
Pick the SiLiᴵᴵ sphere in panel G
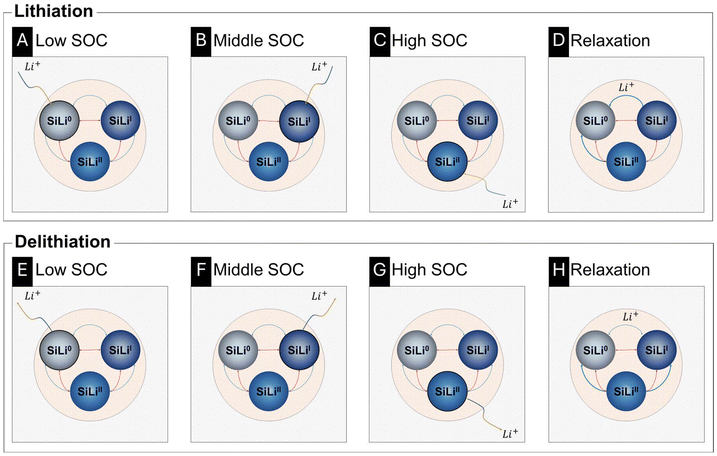coord(445,387)
